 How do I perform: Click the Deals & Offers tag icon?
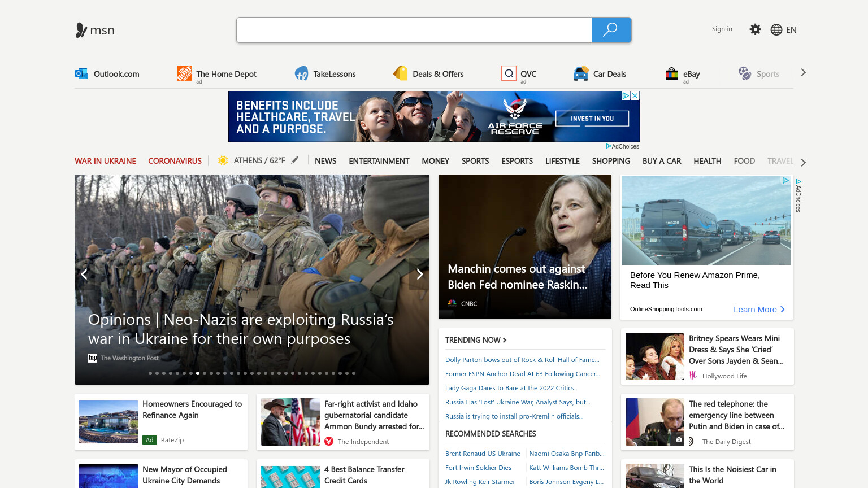(x=401, y=73)
